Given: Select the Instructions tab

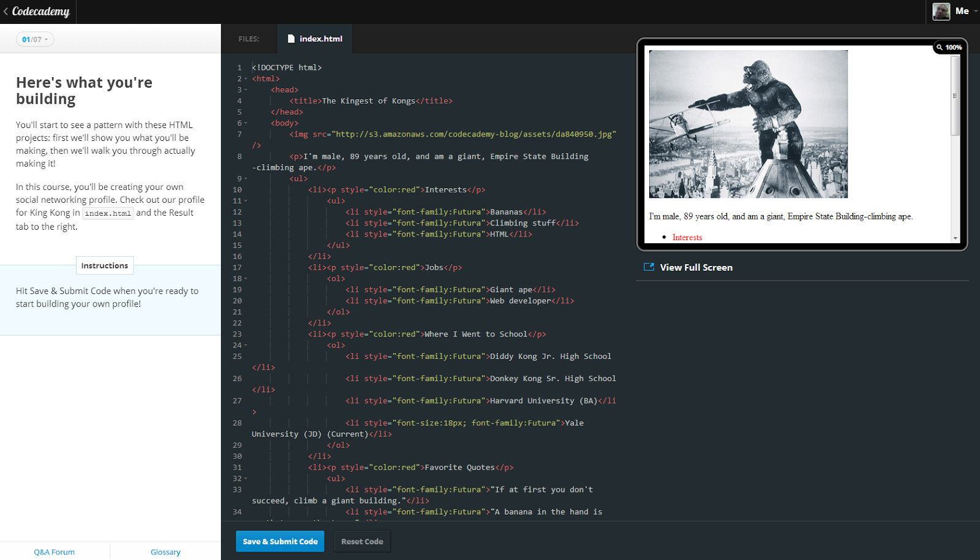Looking at the screenshot, I should (104, 265).
